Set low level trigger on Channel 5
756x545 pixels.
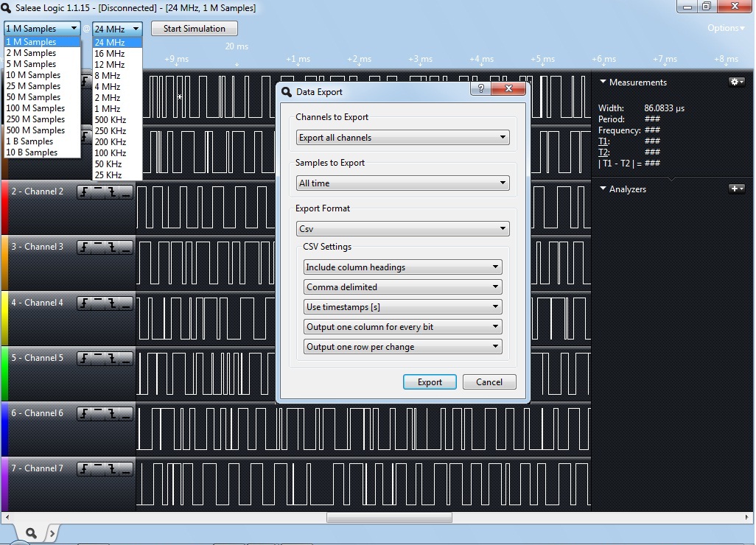click(x=125, y=359)
